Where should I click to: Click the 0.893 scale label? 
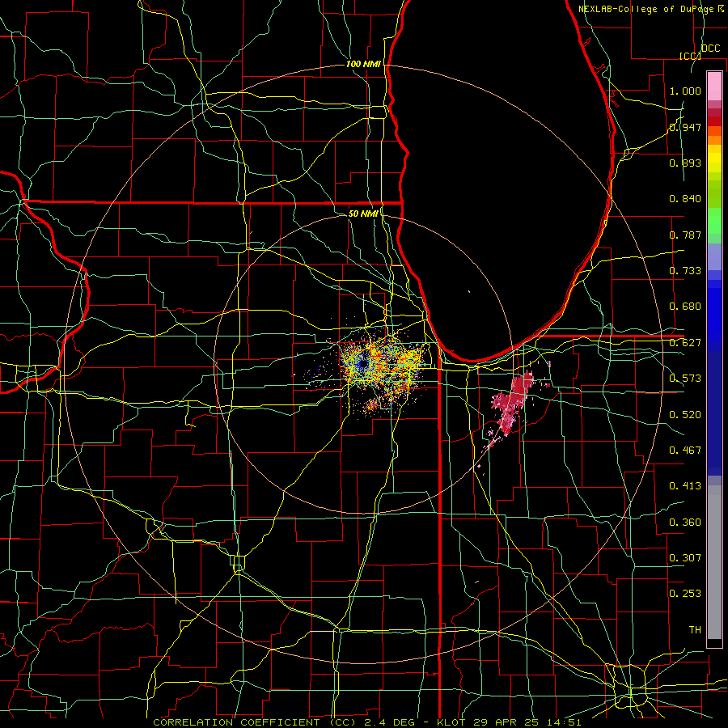(685, 163)
